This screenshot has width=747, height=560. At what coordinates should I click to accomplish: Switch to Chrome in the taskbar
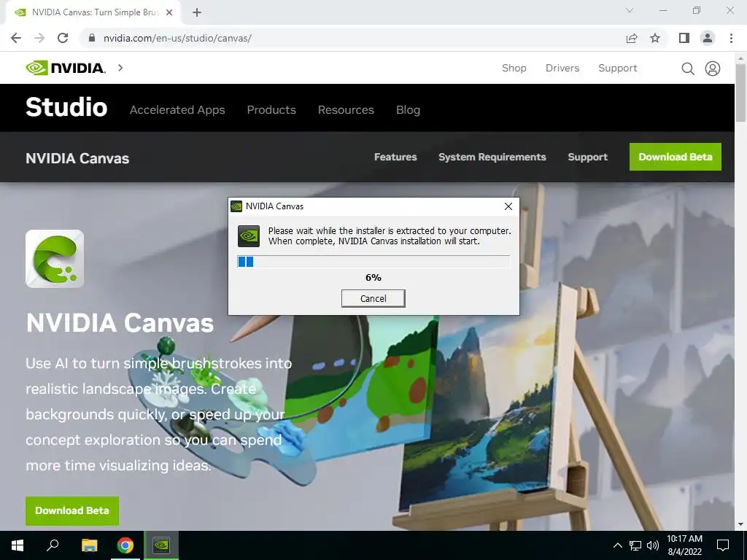tap(125, 545)
